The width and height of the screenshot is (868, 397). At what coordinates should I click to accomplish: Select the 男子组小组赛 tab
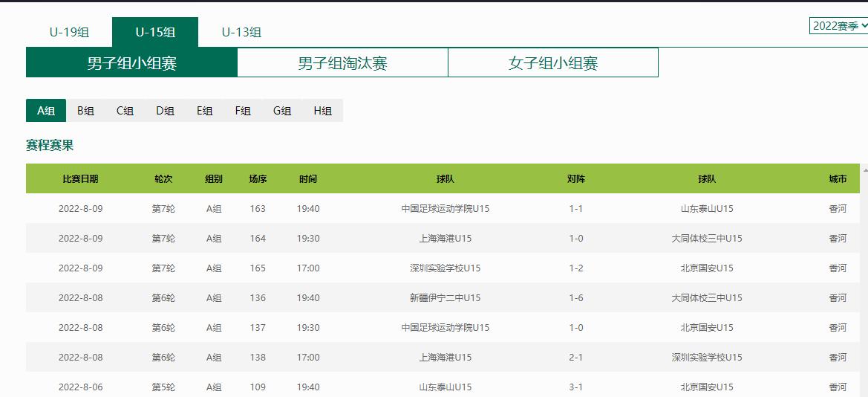point(131,62)
